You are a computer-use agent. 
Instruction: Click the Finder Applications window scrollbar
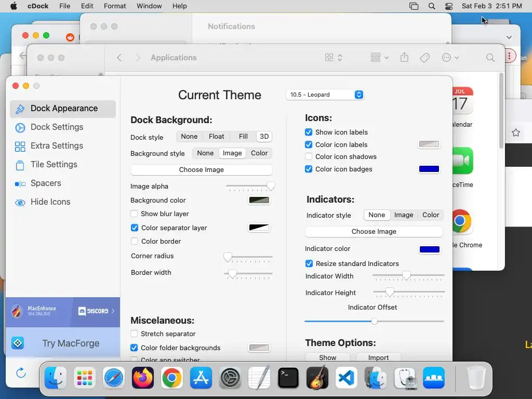[x=501, y=111]
